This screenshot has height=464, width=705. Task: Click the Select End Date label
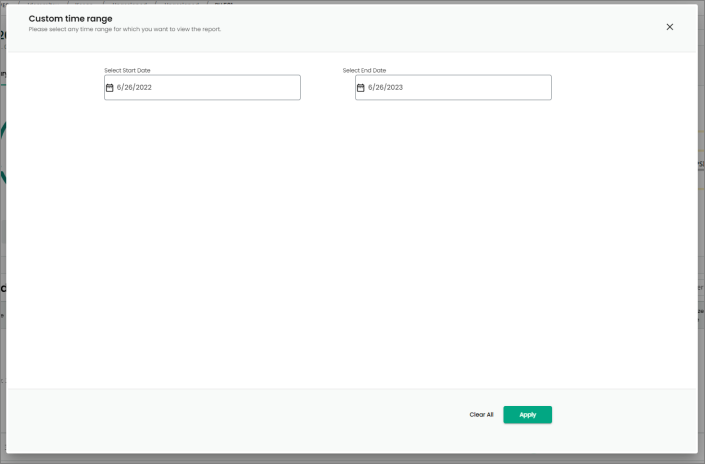(x=364, y=70)
